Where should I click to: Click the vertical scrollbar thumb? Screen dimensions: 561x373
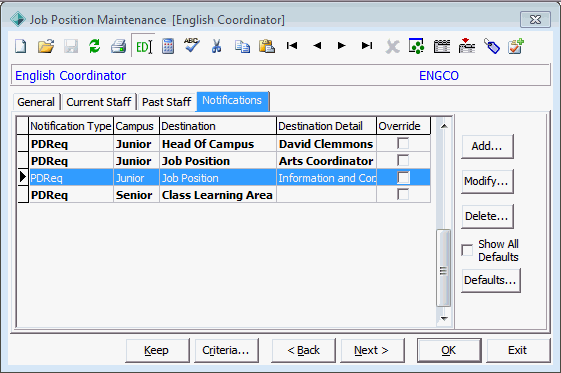click(444, 268)
